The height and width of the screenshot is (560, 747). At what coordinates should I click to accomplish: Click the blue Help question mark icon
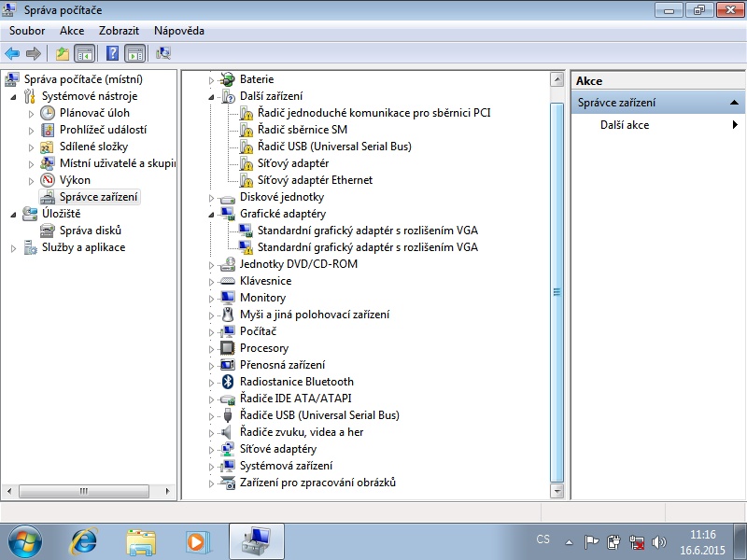click(x=113, y=53)
